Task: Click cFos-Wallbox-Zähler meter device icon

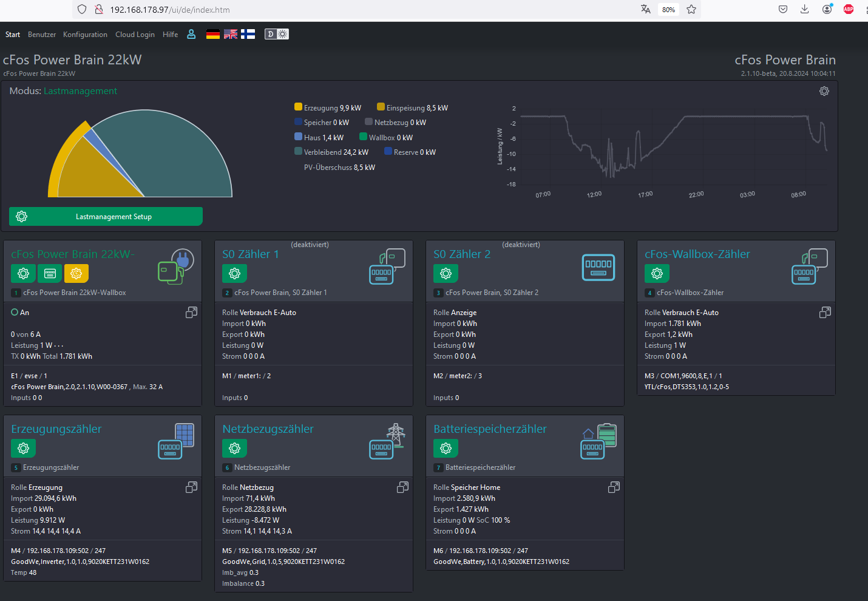Action: (810, 266)
